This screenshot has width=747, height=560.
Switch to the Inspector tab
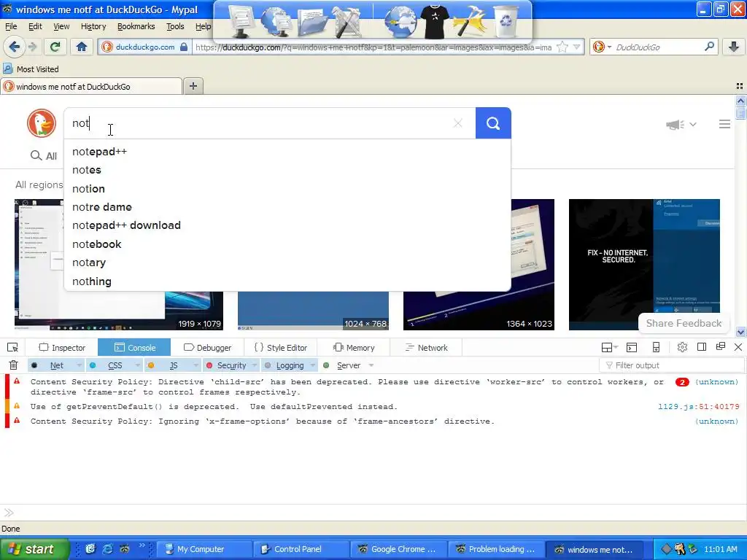[62, 348]
